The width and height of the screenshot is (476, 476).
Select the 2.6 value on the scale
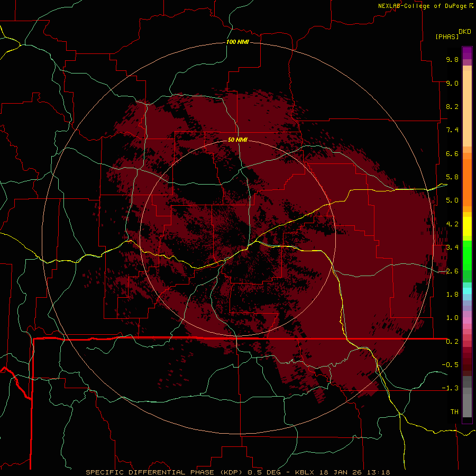click(x=452, y=271)
